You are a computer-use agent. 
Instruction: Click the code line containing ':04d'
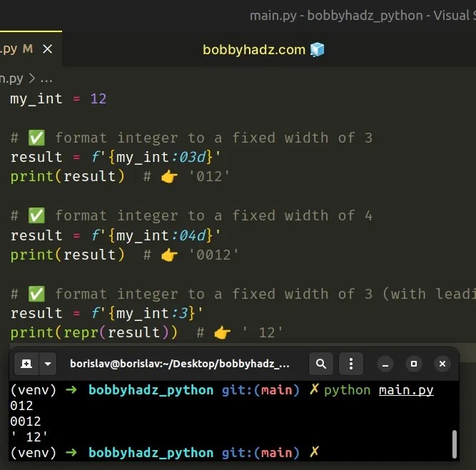point(116,235)
